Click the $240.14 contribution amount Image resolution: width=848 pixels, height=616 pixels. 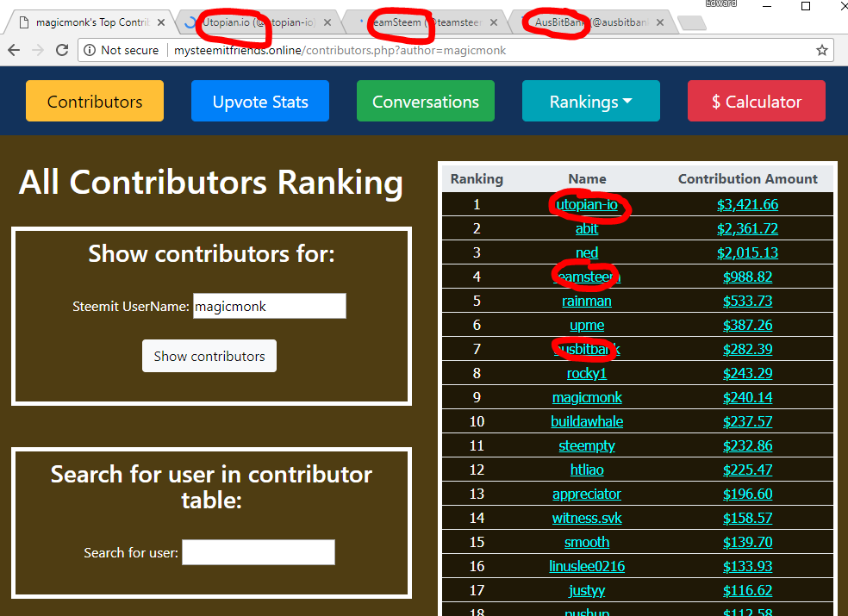[x=747, y=397]
